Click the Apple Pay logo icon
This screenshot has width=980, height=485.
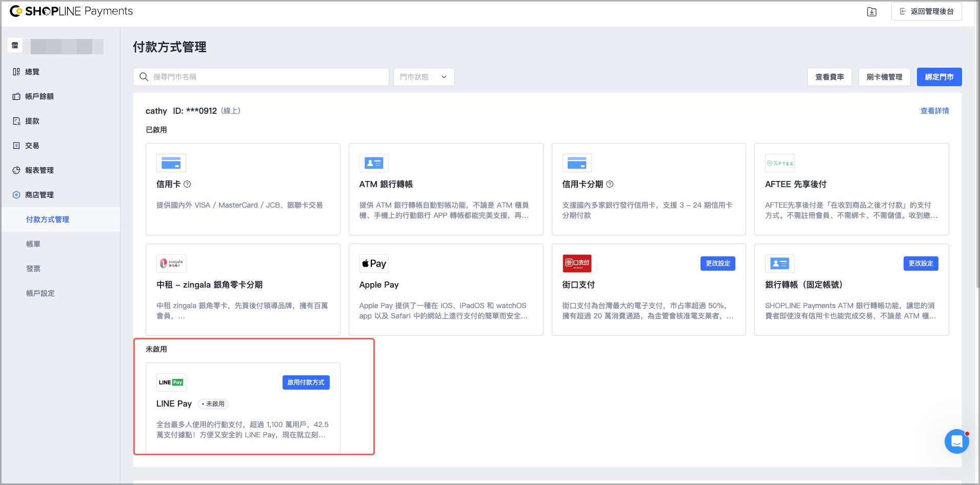[374, 264]
